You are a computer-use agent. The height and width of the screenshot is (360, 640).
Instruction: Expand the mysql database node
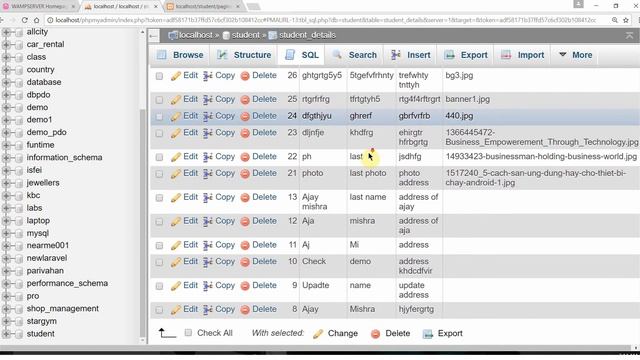[x=6, y=234]
